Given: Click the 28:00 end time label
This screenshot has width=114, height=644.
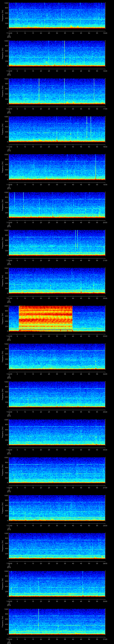Looking at the screenshot, I should [x=105, y=525].
